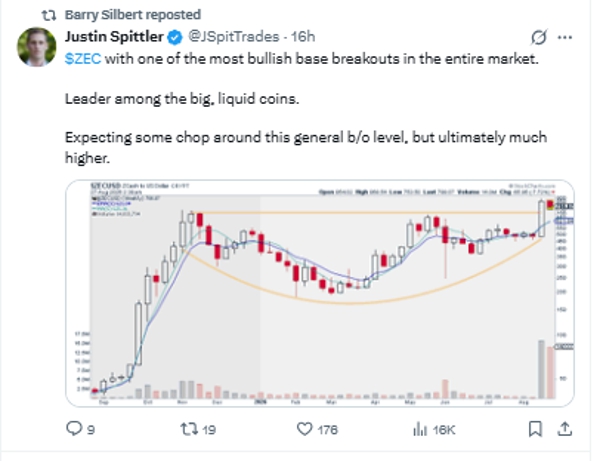Screen dimensions: 603x461
Task: Open the ZEC chart image
Action: [x=320, y=293]
